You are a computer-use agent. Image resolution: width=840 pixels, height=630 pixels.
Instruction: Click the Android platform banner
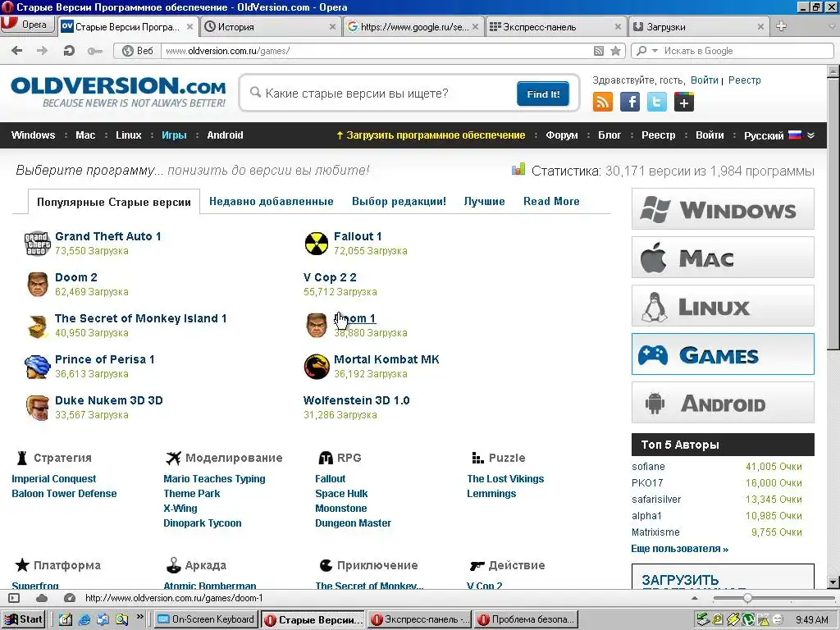point(723,403)
